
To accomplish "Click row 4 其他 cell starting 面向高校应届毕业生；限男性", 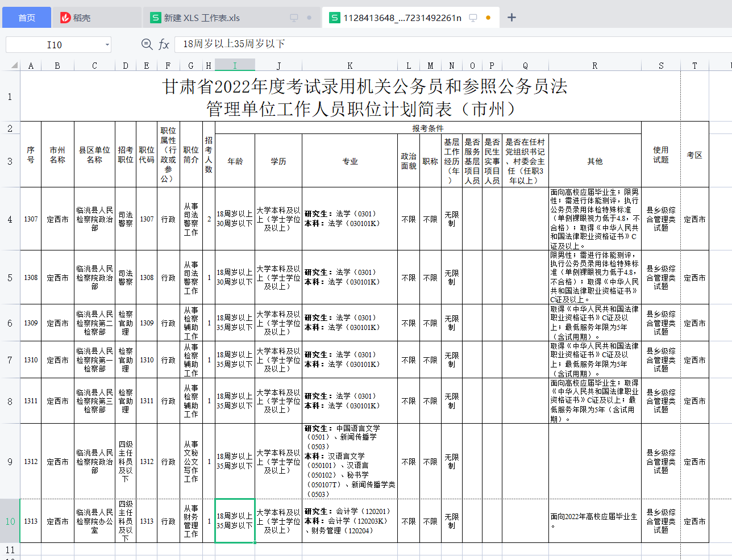I will [x=594, y=219].
